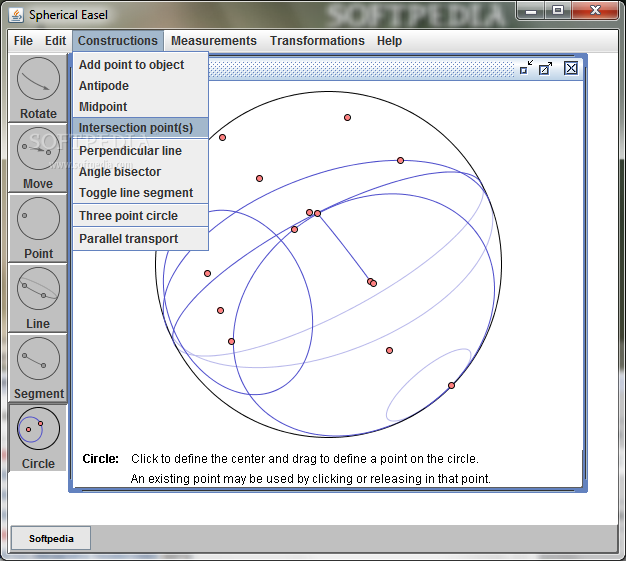Open the File menu
This screenshot has height=561, width=626.
[x=23, y=41]
